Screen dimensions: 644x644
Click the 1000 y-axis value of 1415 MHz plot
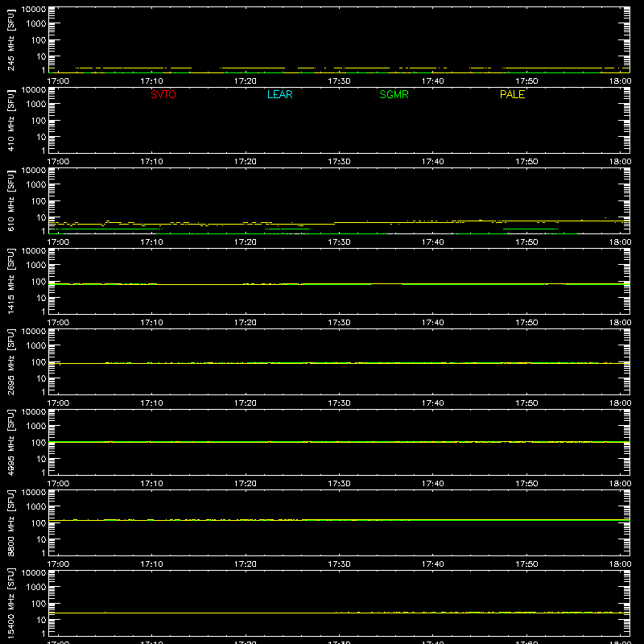[36, 265]
